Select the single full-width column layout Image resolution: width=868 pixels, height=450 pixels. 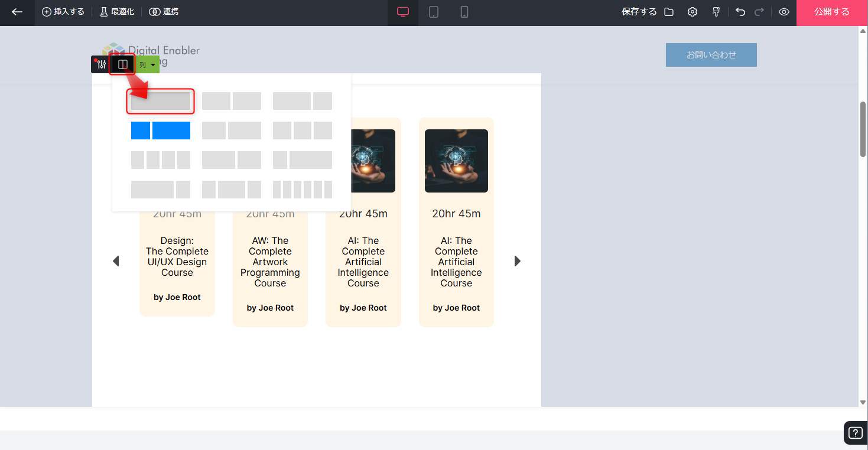[x=161, y=101]
